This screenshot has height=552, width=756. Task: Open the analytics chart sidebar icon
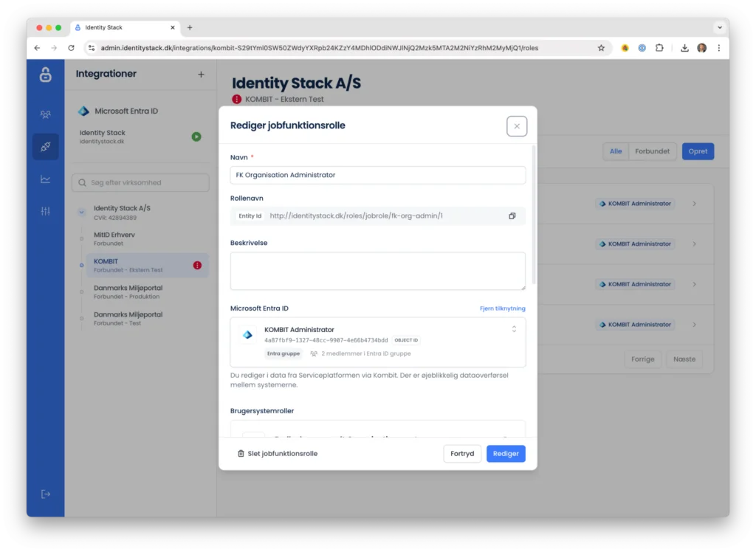(x=46, y=179)
